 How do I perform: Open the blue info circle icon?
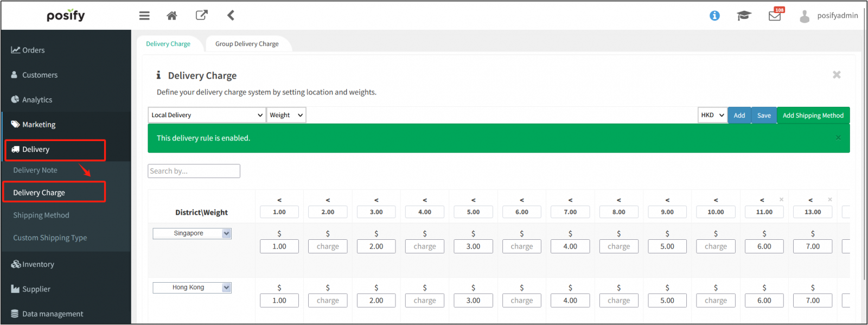click(x=714, y=16)
